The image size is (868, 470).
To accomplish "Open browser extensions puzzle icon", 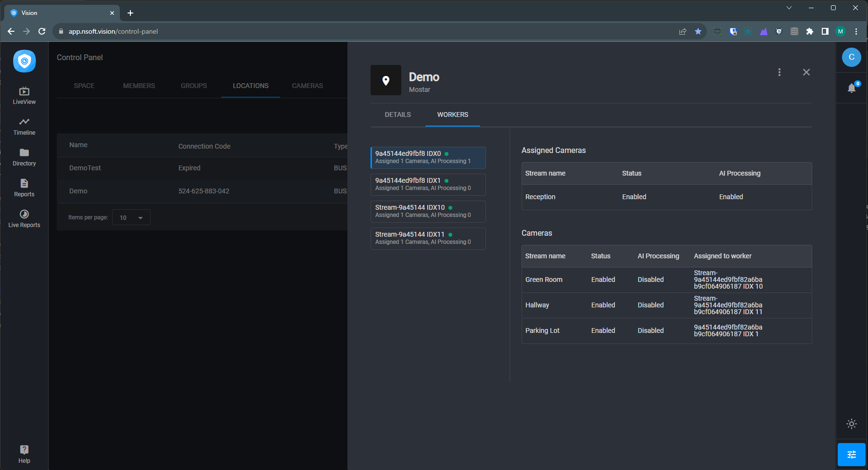I will pos(810,31).
